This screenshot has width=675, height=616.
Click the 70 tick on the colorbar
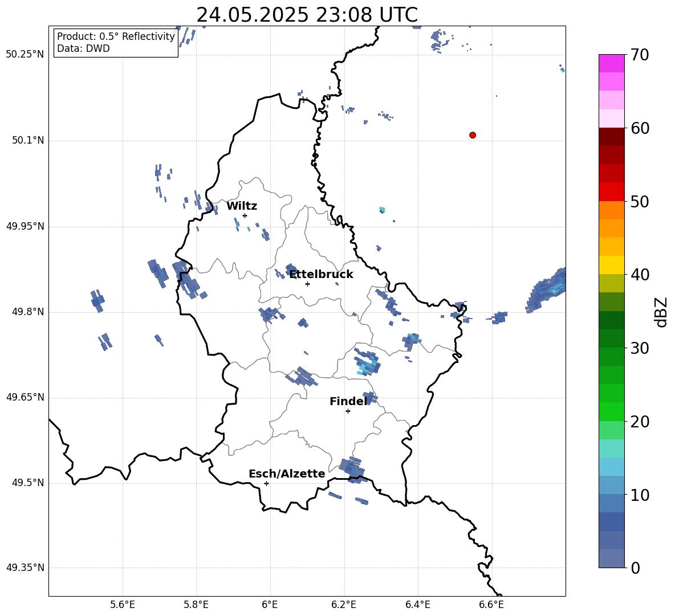pos(640,55)
